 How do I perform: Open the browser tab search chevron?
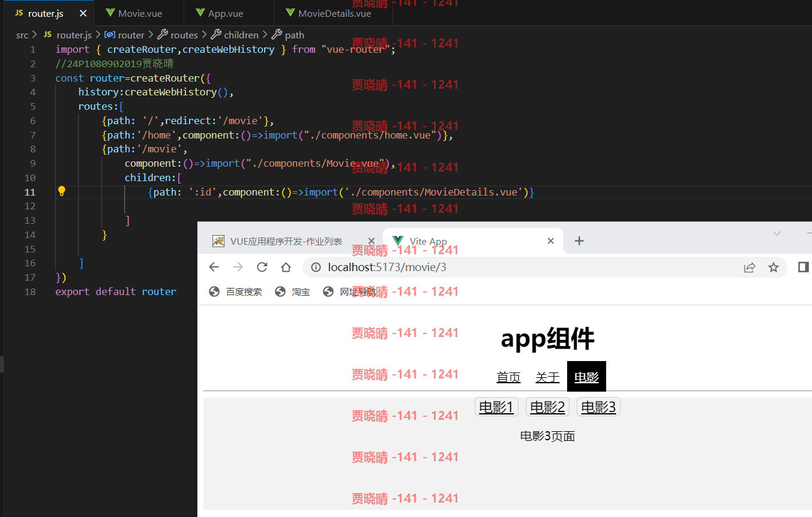pos(777,233)
